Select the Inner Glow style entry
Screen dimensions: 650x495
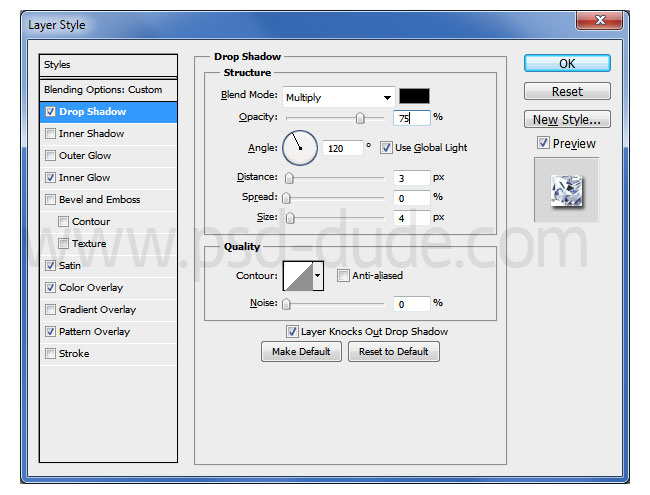(108, 178)
